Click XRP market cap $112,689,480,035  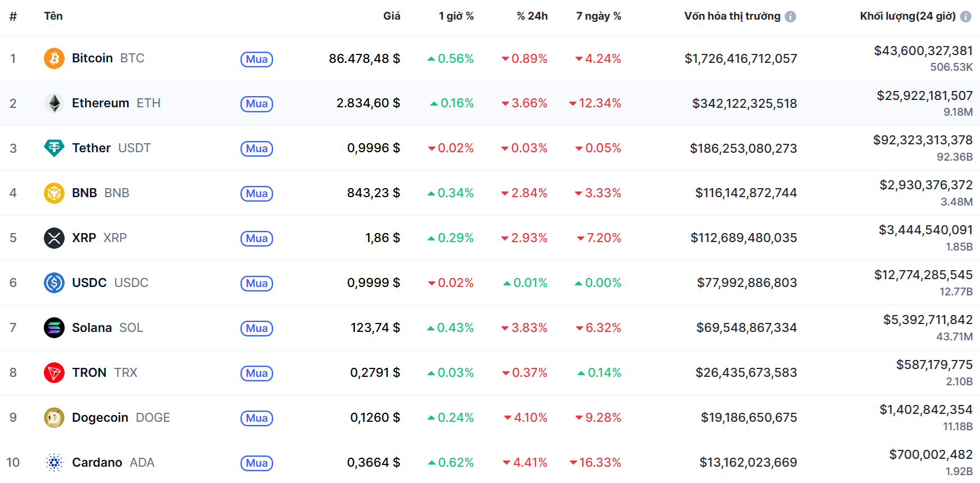744,238
